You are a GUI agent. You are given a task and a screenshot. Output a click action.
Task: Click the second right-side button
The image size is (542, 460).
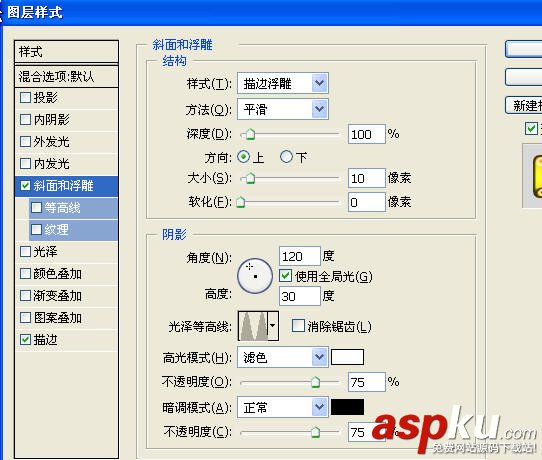click(524, 77)
